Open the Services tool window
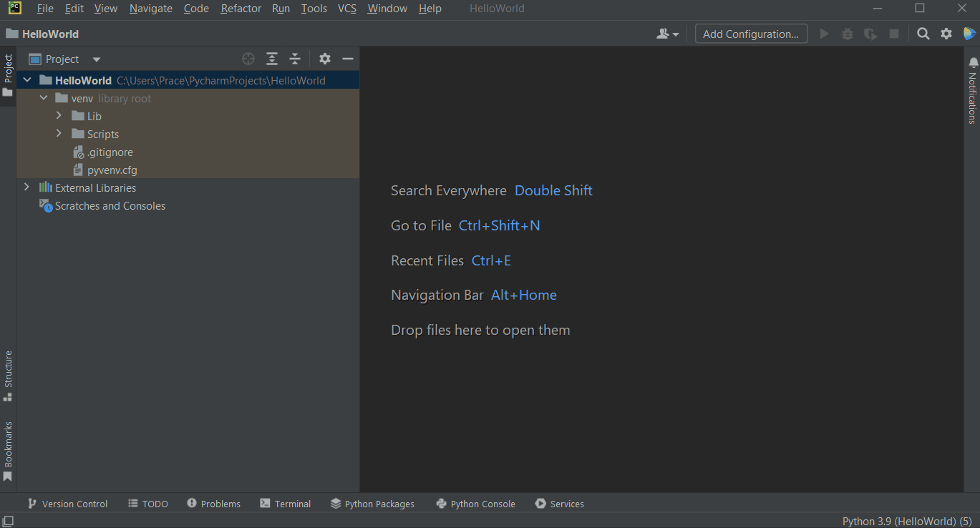The height and width of the screenshot is (528, 980). tap(559, 504)
